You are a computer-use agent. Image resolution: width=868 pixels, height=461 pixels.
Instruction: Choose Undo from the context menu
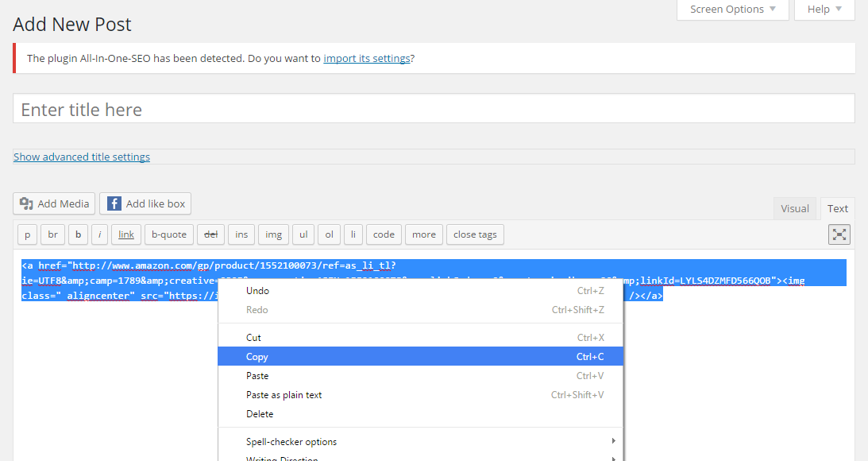[421, 291]
